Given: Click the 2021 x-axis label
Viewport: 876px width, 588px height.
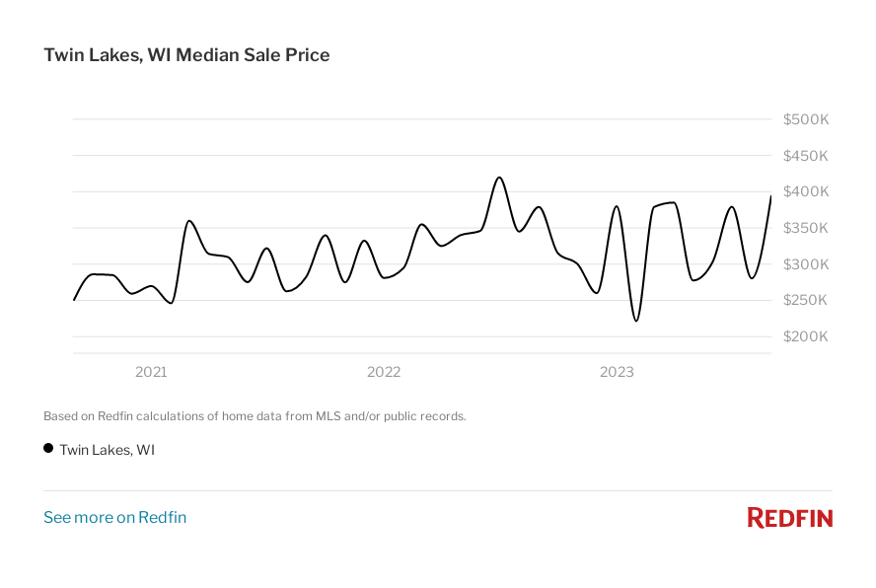Looking at the screenshot, I should 151,372.
